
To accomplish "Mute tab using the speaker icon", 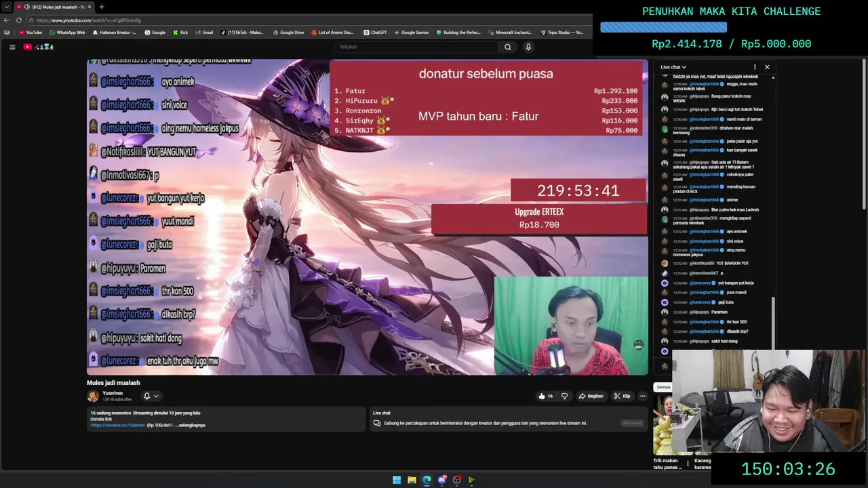I will [26, 7].
